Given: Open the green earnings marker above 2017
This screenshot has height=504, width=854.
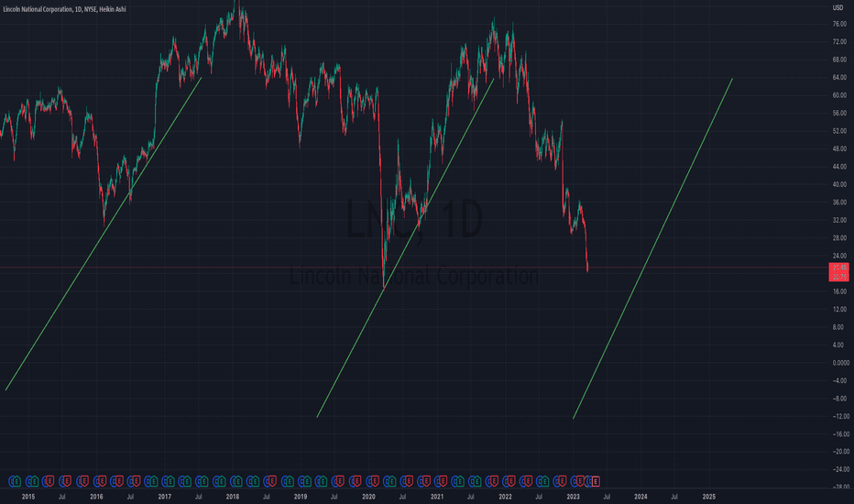Looking at the screenshot, I should coord(170,481).
